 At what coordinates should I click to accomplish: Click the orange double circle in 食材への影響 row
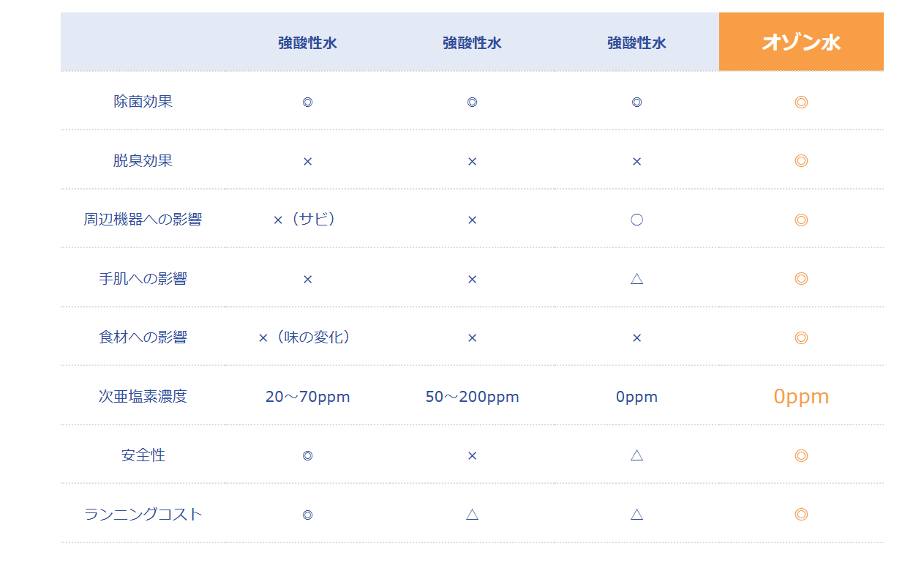point(801,337)
